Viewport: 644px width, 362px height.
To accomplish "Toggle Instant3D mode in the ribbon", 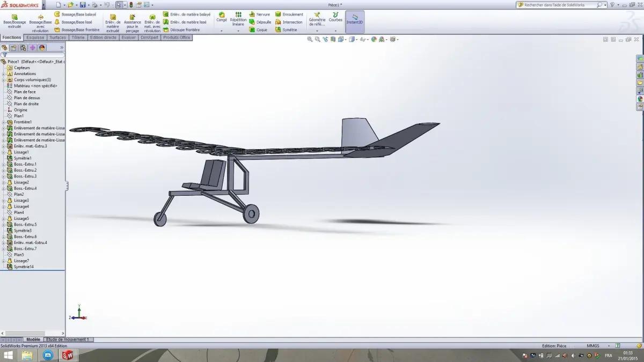I will pyautogui.click(x=354, y=20).
